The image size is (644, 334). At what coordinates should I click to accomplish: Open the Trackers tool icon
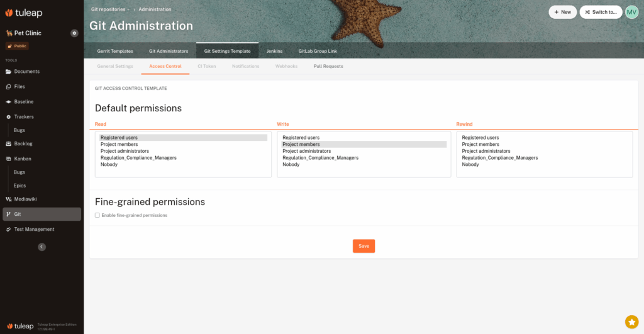[8, 117]
